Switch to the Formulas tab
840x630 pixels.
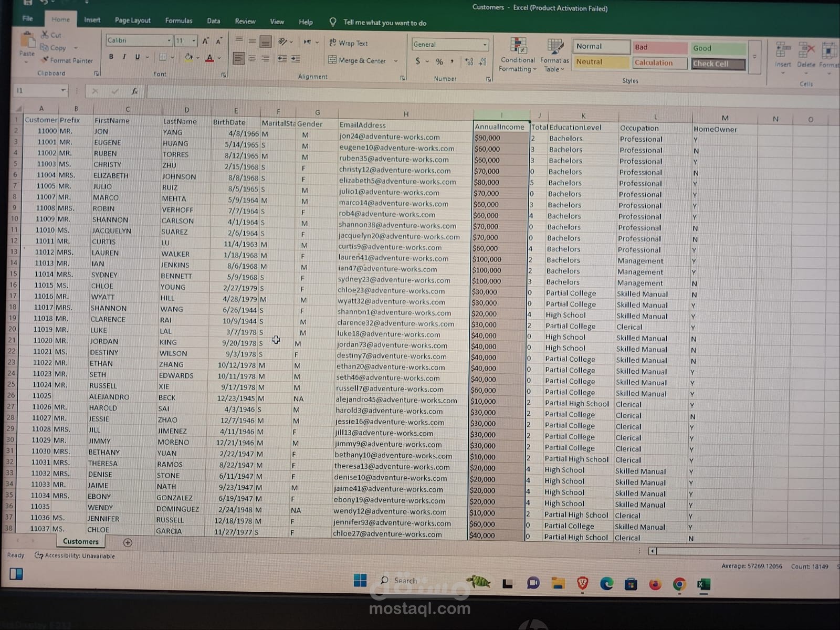tap(178, 20)
